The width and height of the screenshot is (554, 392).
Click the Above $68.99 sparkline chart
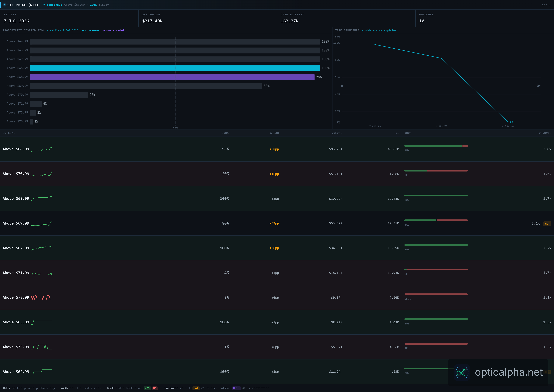point(42,149)
